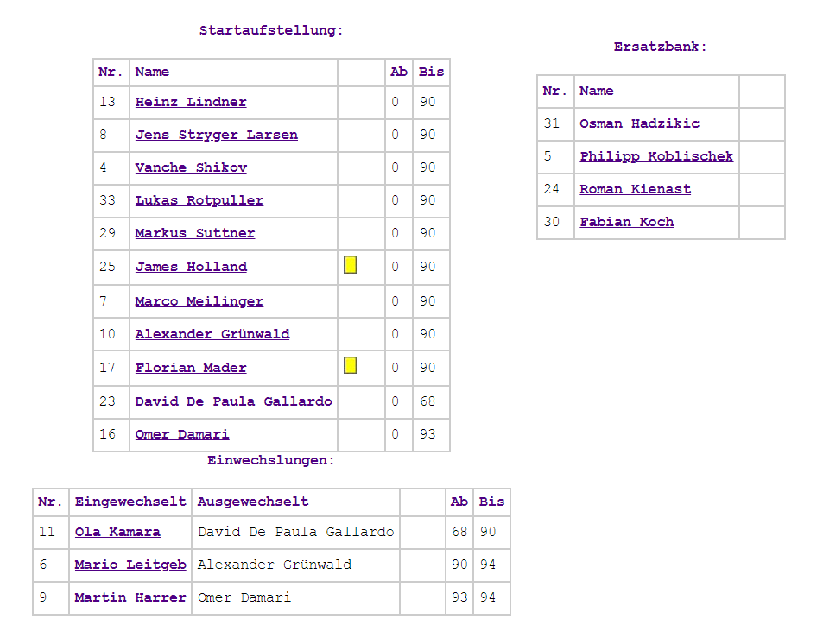Click Omer Damari link in starting lineup
Image resolution: width=823 pixels, height=644 pixels.
click(182, 434)
